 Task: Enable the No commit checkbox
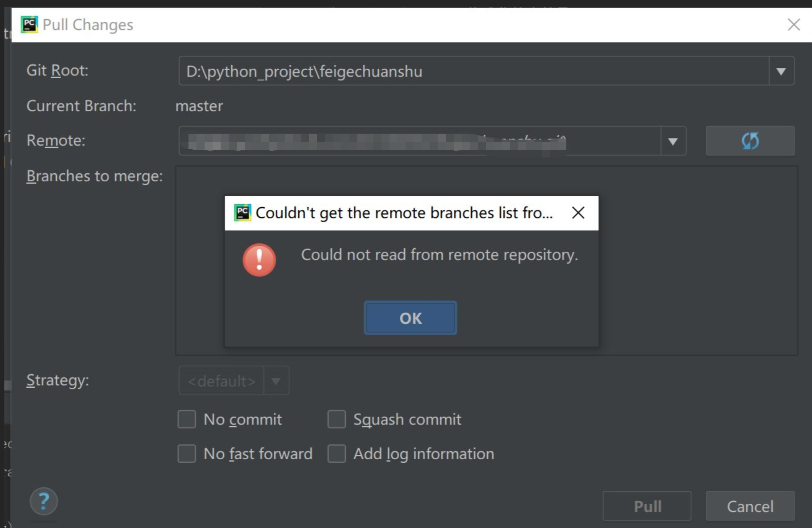187,419
